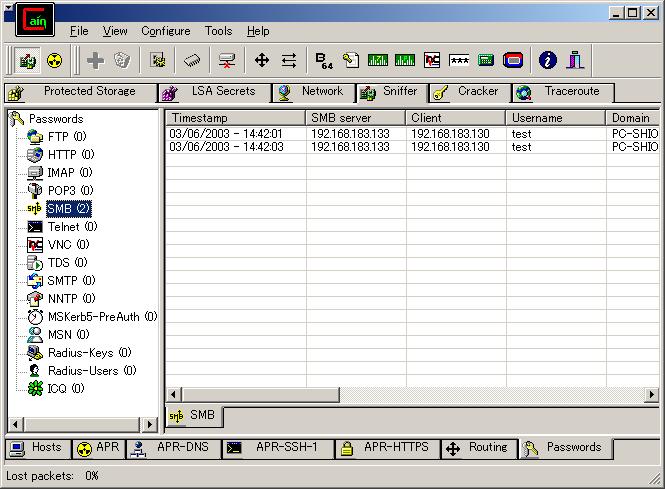Open the View menu
This screenshot has height=489, width=665.
115,31
